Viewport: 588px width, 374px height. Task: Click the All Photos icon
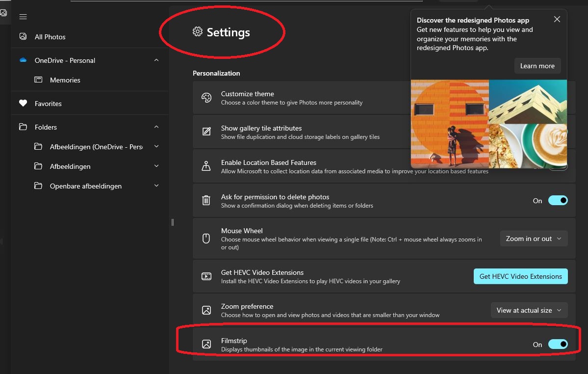[x=23, y=36]
